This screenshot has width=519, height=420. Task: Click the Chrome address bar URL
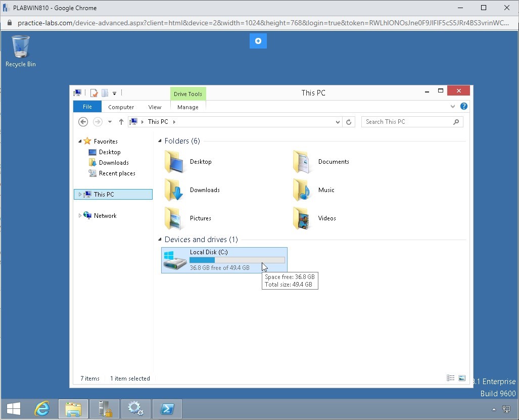pyautogui.click(x=263, y=23)
